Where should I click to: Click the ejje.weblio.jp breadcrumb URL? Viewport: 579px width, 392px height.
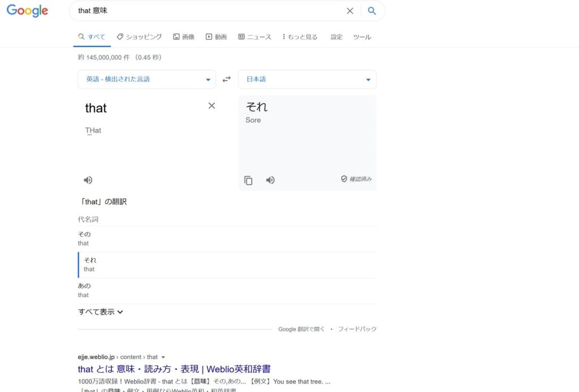point(118,357)
